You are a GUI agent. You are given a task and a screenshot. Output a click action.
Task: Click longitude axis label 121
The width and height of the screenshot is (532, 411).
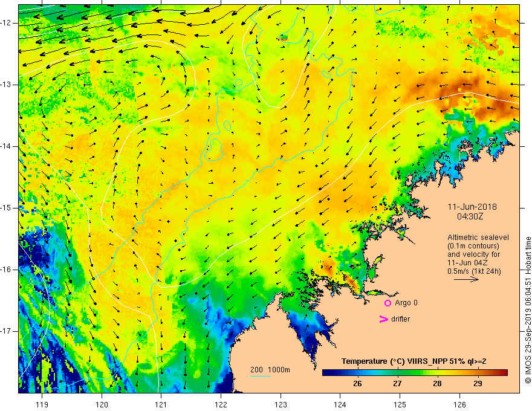click(x=161, y=404)
